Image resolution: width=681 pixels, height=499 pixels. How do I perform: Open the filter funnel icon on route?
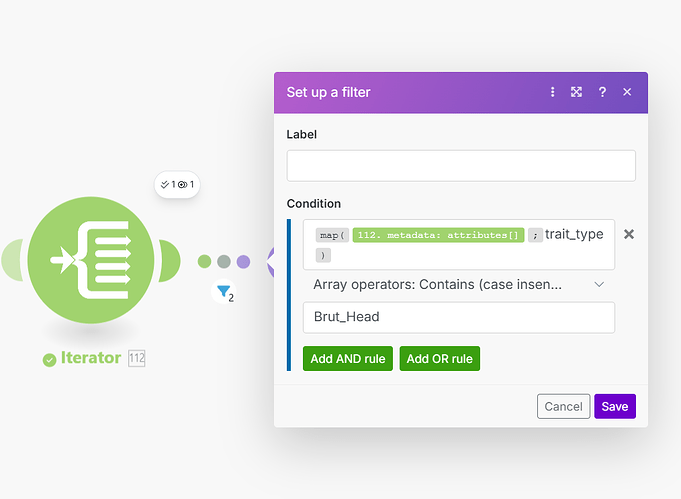224,292
